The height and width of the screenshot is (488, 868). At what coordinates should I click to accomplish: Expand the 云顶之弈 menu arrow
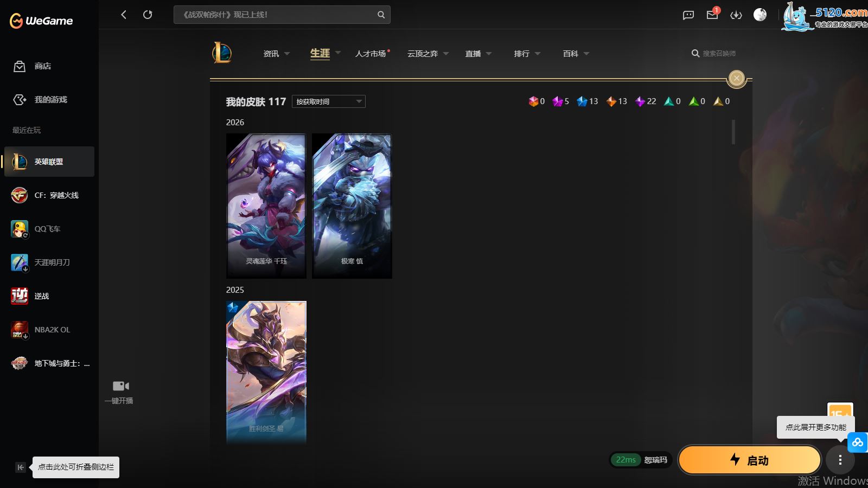pos(446,54)
